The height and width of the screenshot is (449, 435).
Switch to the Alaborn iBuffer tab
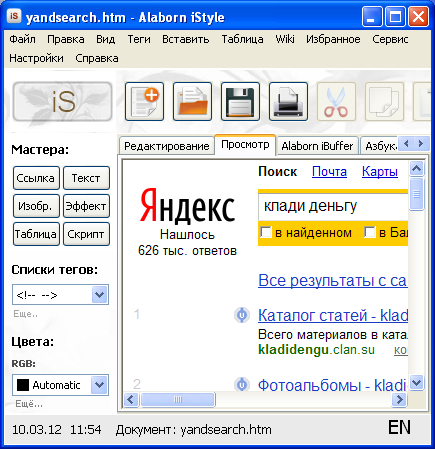coord(317,146)
